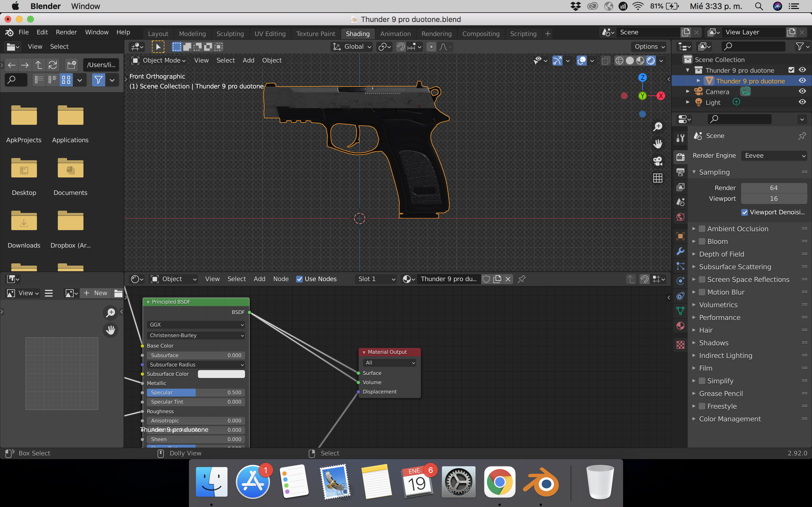Open the Render menu in top bar
Image resolution: width=812 pixels, height=507 pixels.
tap(66, 32)
